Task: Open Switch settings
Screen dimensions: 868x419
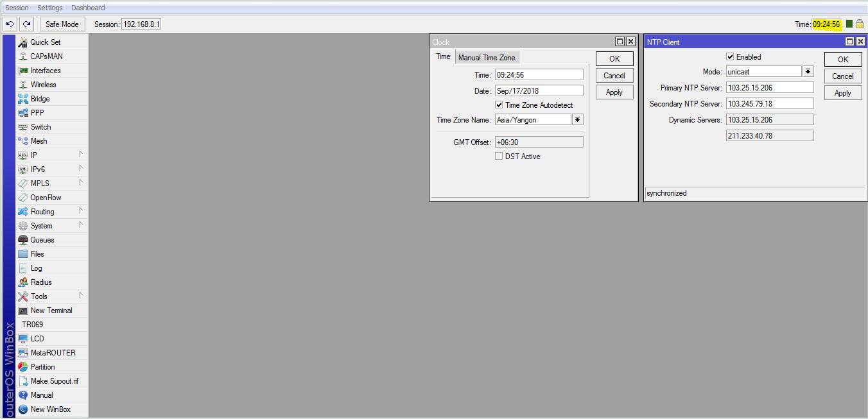Action: pos(52,127)
